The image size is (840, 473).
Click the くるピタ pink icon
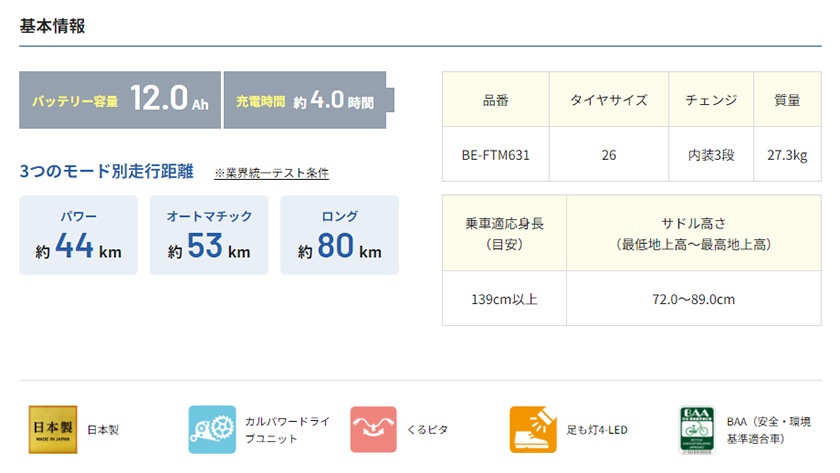point(374,430)
